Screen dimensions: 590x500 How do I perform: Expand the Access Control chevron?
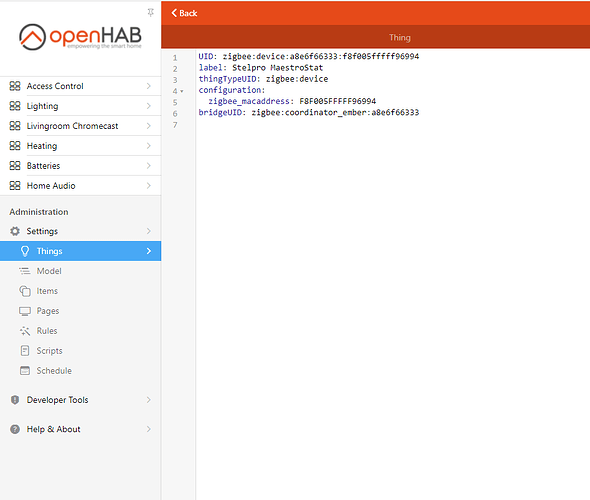coord(149,86)
